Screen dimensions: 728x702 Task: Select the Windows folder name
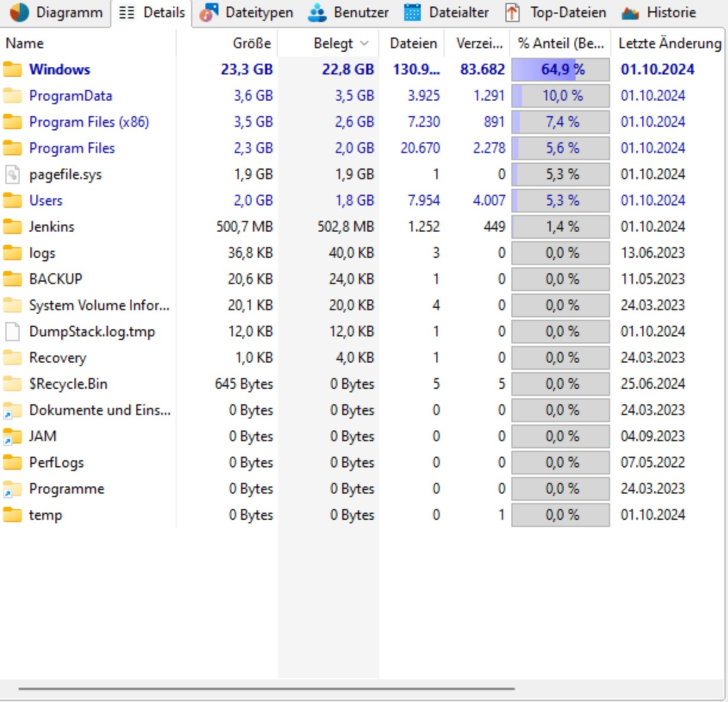(60, 70)
